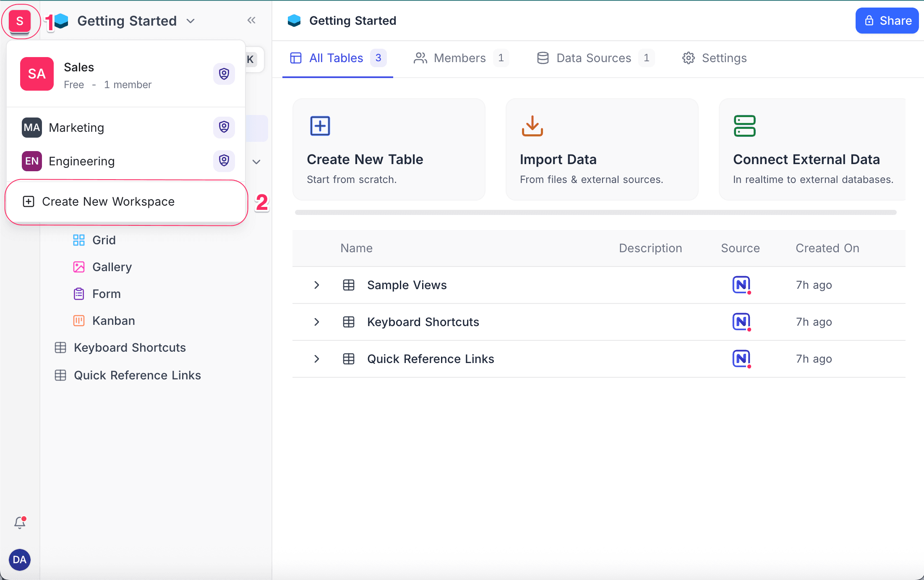Click the red S workspace icon
Viewport: 924px width, 580px height.
coord(20,21)
